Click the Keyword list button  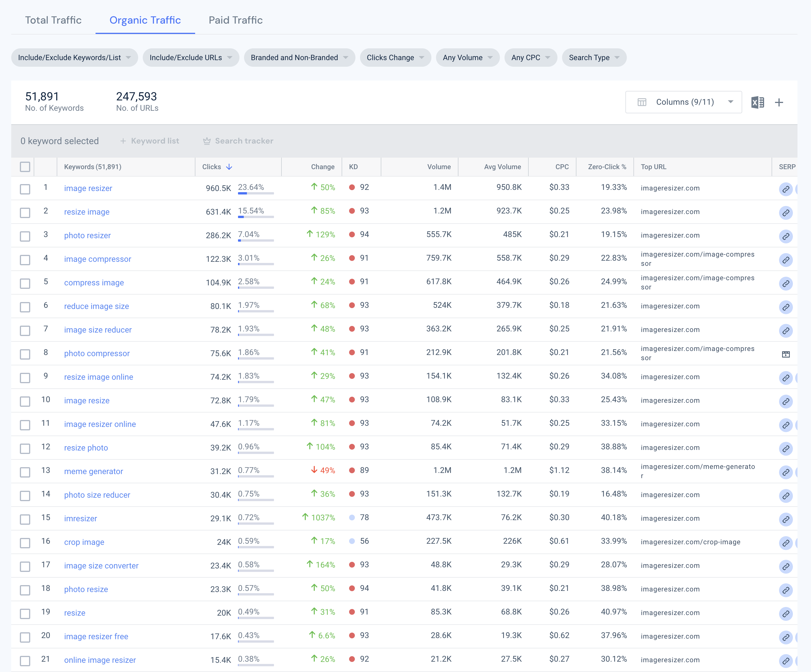(149, 141)
